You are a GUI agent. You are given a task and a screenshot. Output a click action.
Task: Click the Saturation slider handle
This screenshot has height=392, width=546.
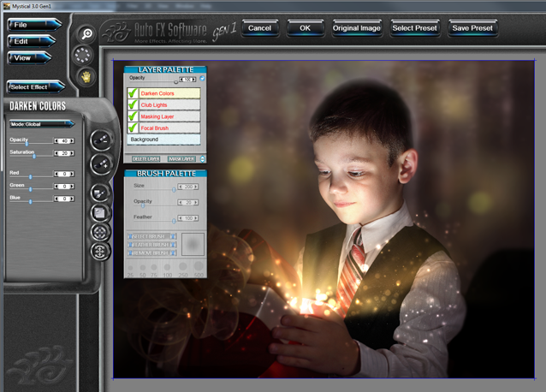pos(34,156)
